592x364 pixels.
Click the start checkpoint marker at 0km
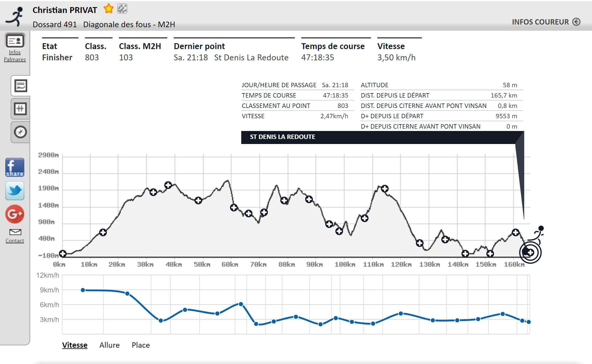pyautogui.click(x=62, y=253)
